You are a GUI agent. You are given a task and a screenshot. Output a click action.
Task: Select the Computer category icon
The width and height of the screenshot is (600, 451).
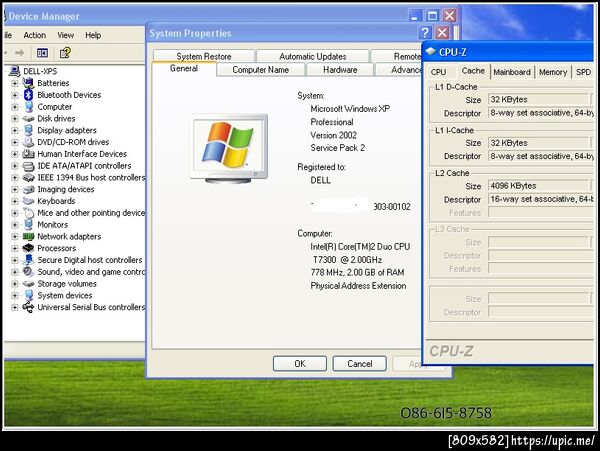tap(28, 106)
